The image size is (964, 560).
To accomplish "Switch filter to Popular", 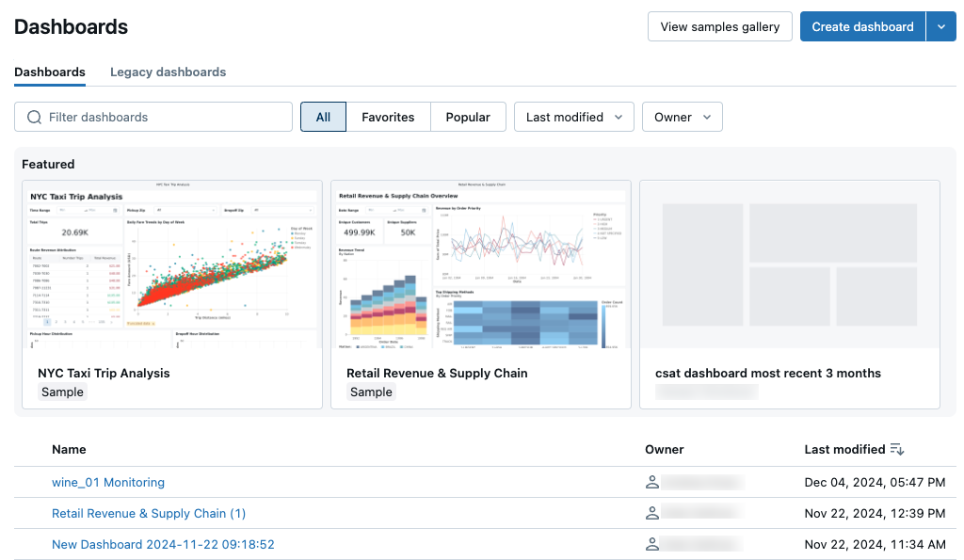I will [468, 118].
